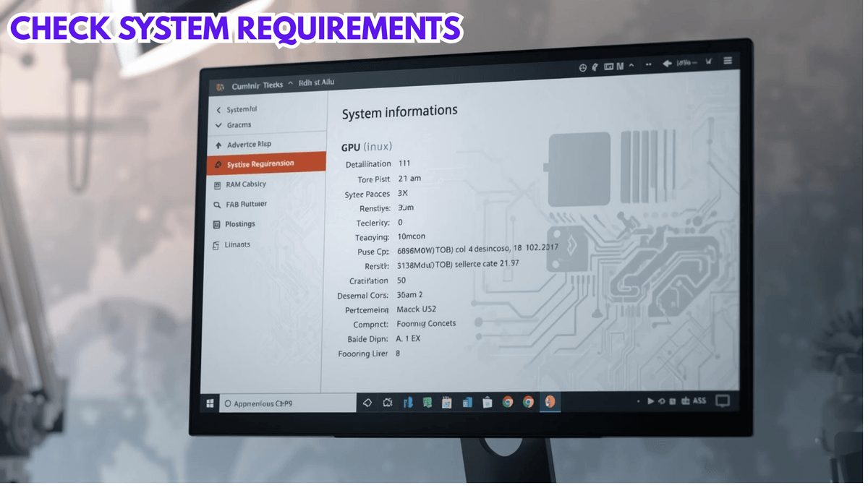Screen dimensions: 868x488
Task: Click the Baide Dipn value A. 1 EX
Action: coord(409,338)
